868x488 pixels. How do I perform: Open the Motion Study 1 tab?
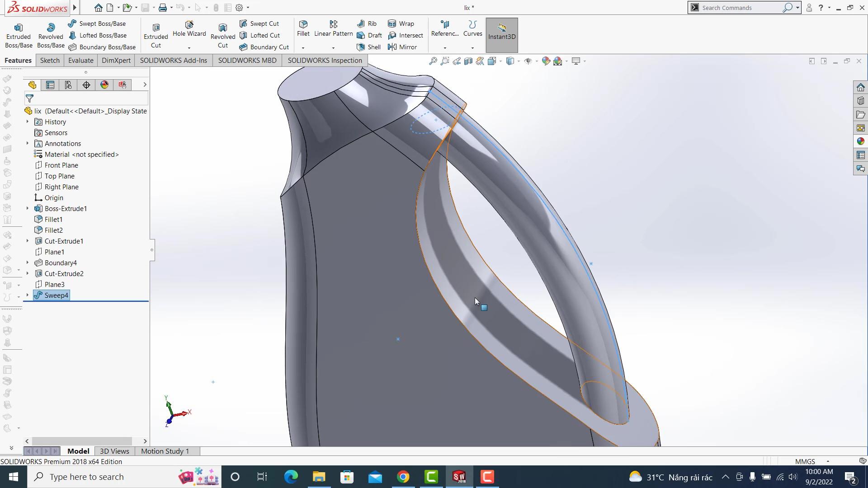click(165, 450)
